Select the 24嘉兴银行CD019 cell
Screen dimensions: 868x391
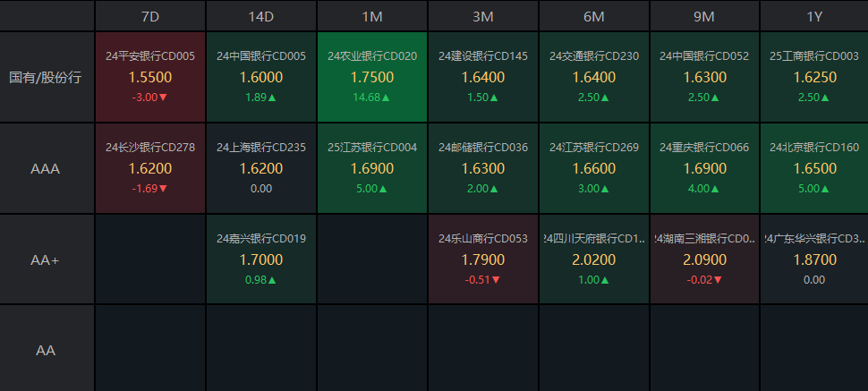tap(261, 259)
